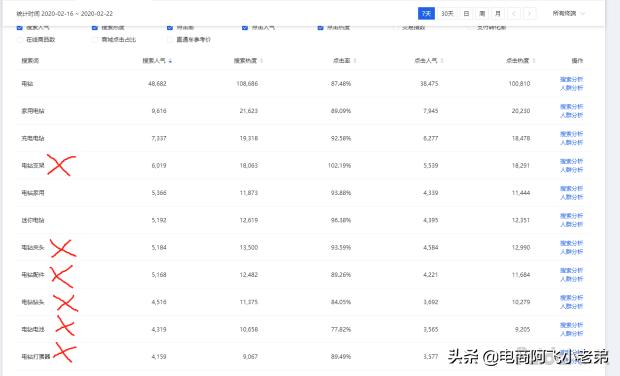Open 搜索分析 for the 电钻夹头 row
This screenshot has width=620, height=376.
[571, 243]
